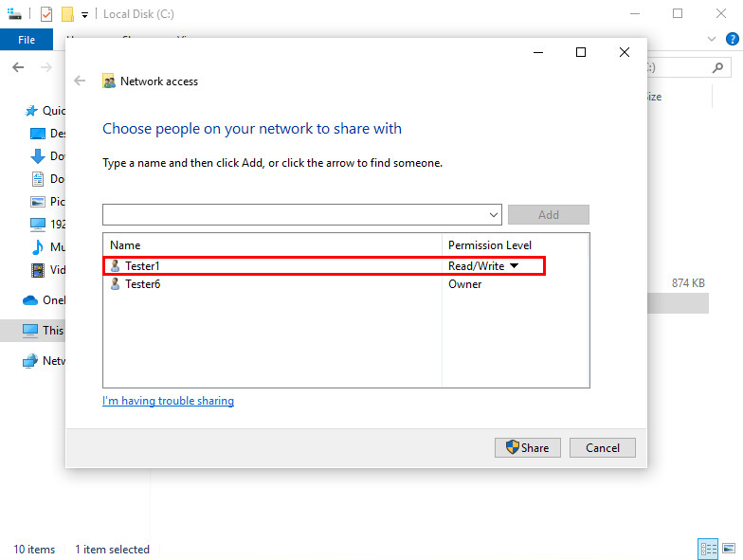Expand the ribbon using the chevron
This screenshot has width=743, height=560.
click(x=713, y=40)
